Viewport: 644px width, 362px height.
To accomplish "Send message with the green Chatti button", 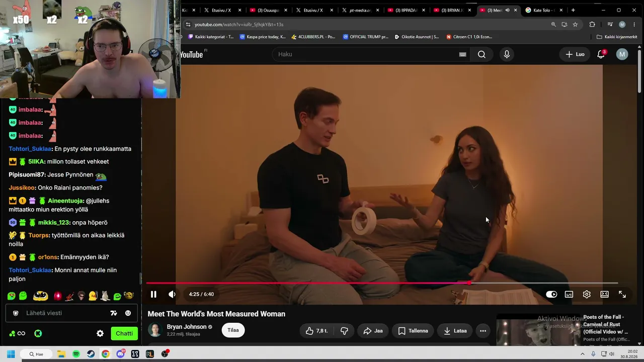I will click(x=124, y=333).
